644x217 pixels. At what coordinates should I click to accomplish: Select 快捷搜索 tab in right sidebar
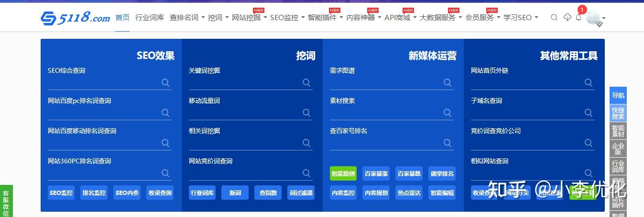(x=618, y=113)
